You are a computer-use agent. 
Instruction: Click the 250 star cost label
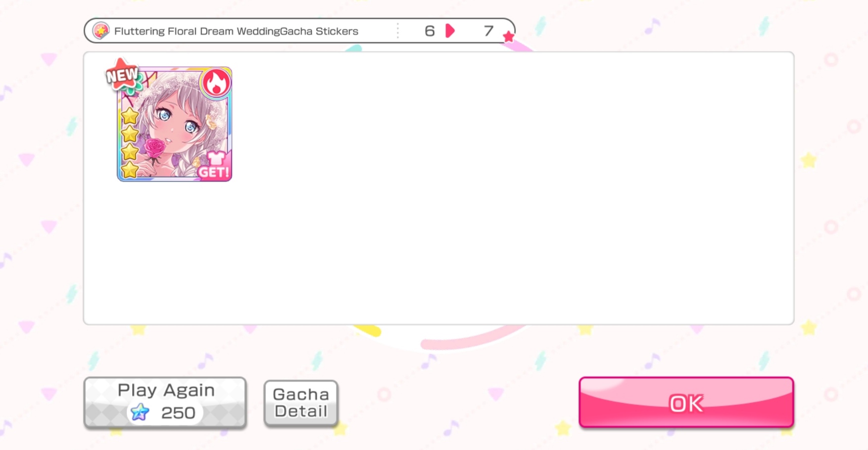tap(178, 412)
